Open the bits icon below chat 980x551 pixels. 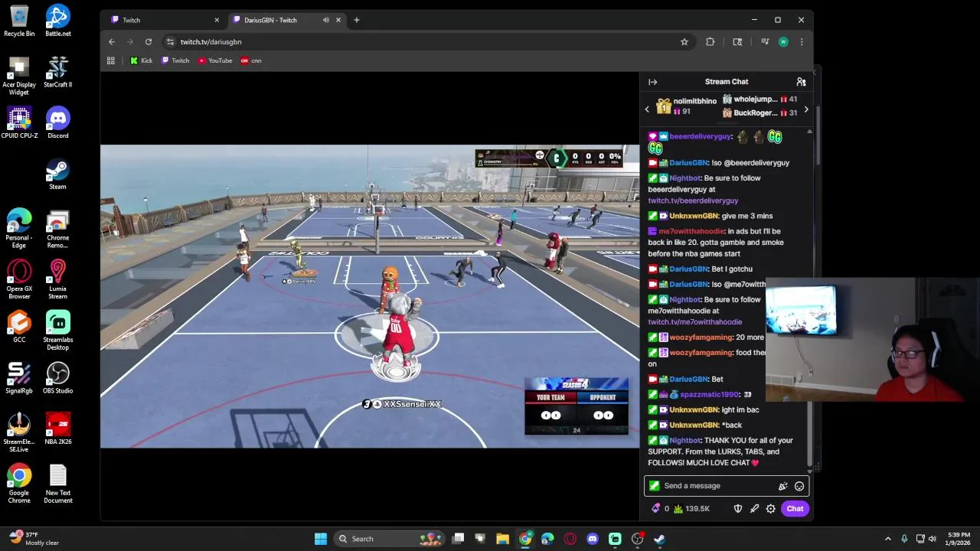655,509
